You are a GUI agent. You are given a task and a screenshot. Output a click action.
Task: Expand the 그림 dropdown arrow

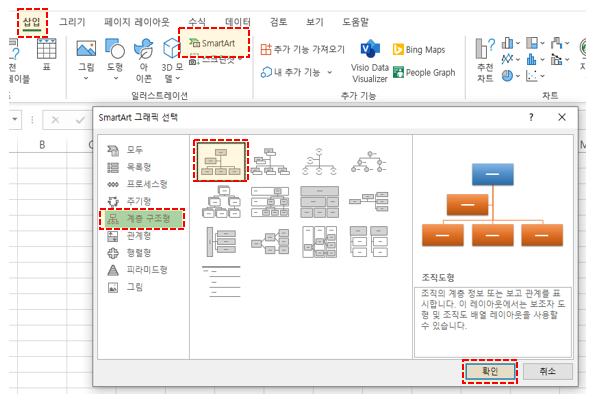pyautogui.click(x=86, y=78)
